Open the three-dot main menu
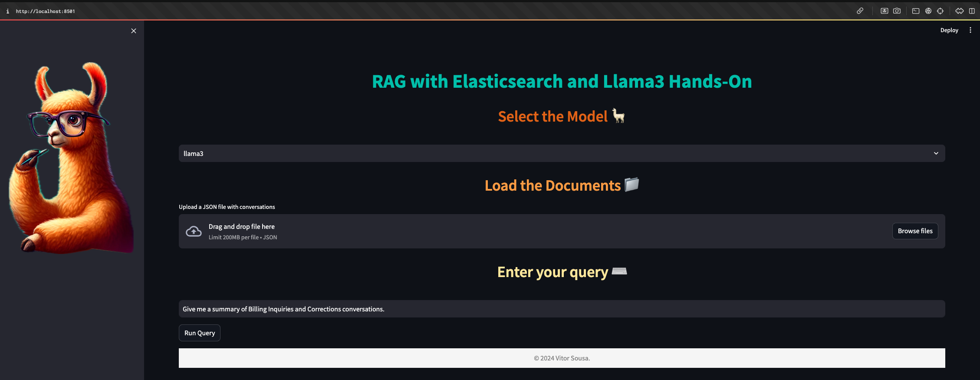 (970, 30)
